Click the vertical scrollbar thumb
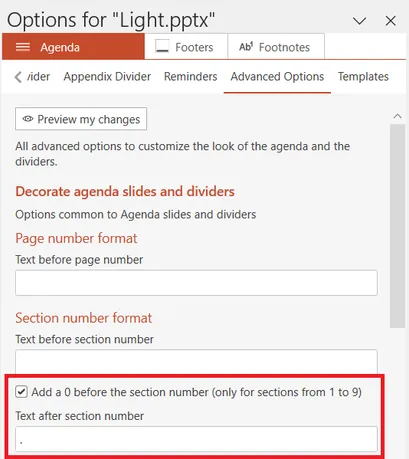This screenshot has height=459, width=409. point(397,226)
